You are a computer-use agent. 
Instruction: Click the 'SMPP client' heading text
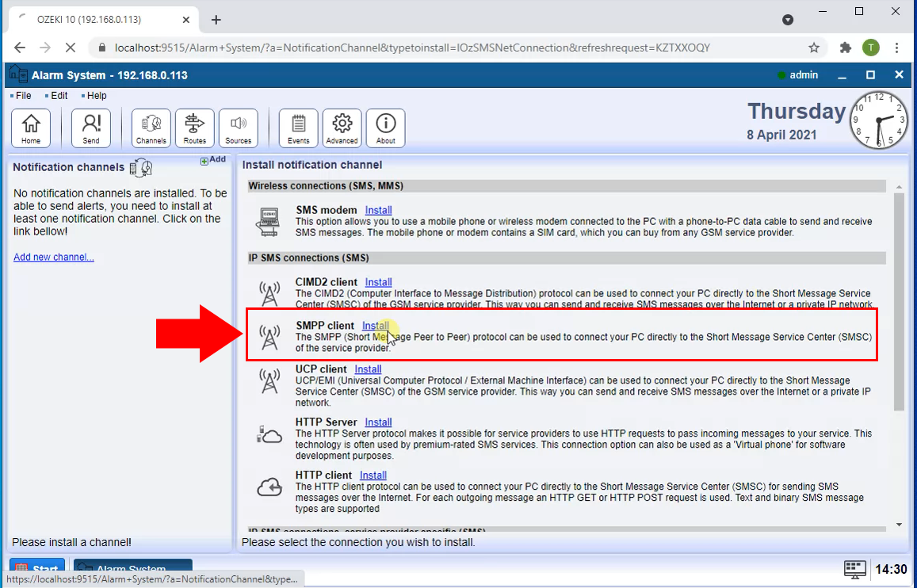[325, 326]
